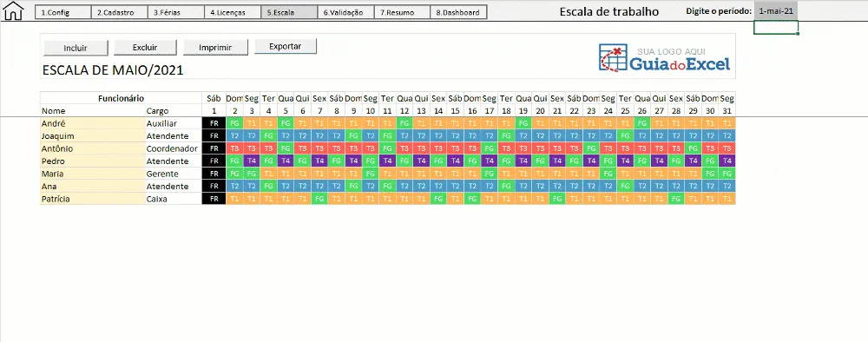This screenshot has width=868, height=342.
Task: Click the Excluir button
Action: (145, 48)
